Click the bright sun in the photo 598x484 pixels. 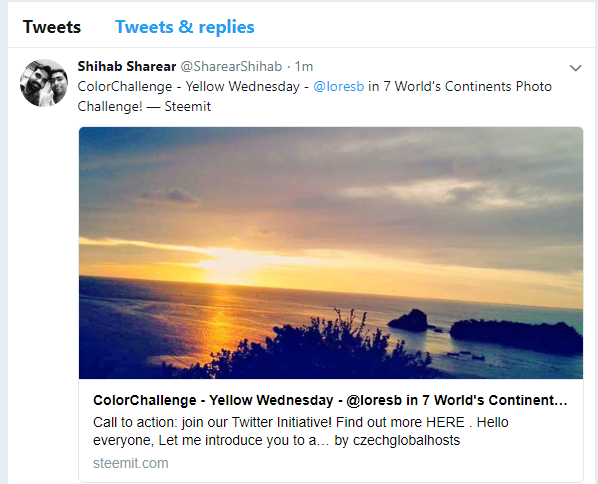229,263
